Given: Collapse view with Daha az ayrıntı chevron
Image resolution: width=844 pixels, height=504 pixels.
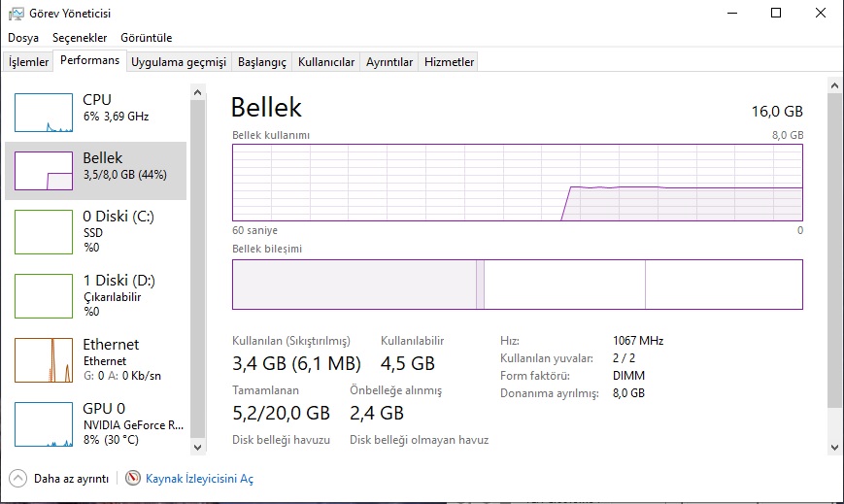Looking at the screenshot, I should (17, 478).
